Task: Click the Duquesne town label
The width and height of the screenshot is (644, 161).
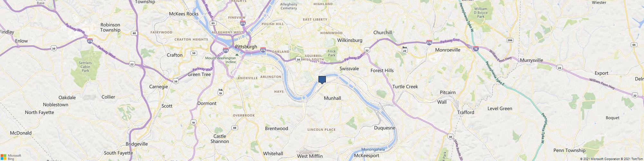Action: point(384,128)
